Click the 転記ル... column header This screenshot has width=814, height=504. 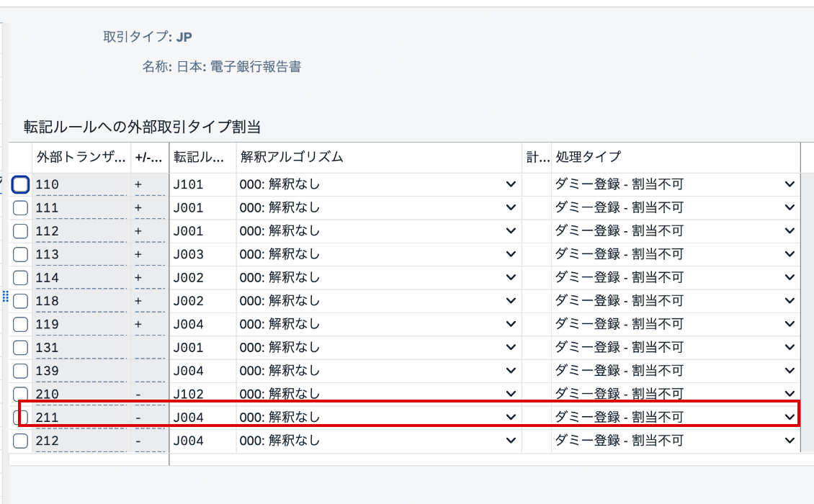(203, 157)
